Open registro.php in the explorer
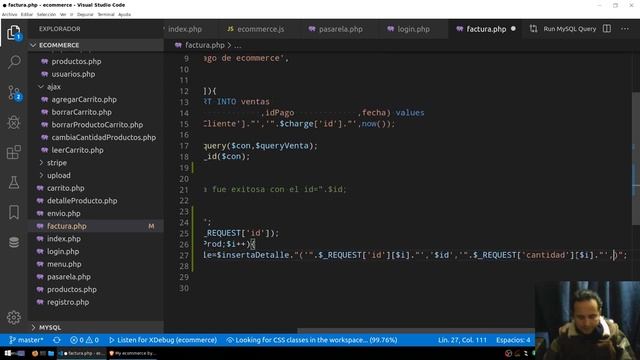The image size is (640, 360). [x=68, y=302]
